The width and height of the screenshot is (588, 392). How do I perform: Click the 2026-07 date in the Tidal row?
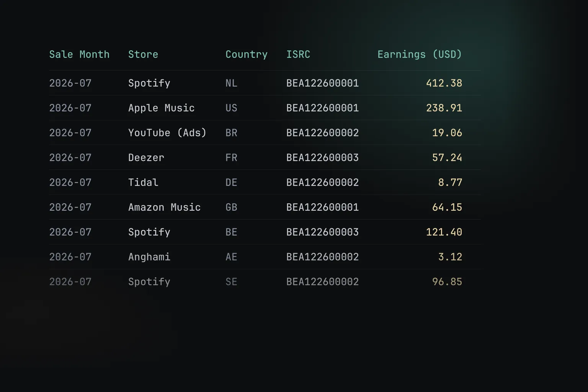click(x=70, y=183)
